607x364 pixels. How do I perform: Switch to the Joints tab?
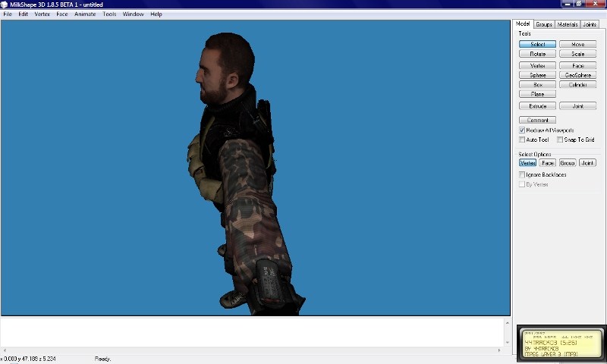click(590, 24)
